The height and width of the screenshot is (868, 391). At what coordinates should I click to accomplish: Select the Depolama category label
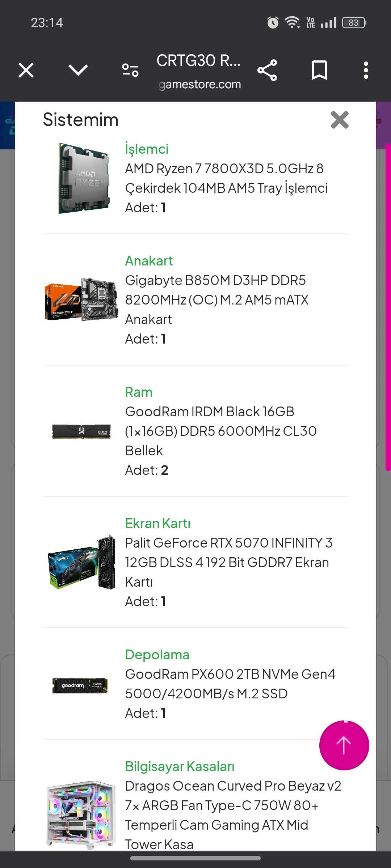tap(157, 655)
